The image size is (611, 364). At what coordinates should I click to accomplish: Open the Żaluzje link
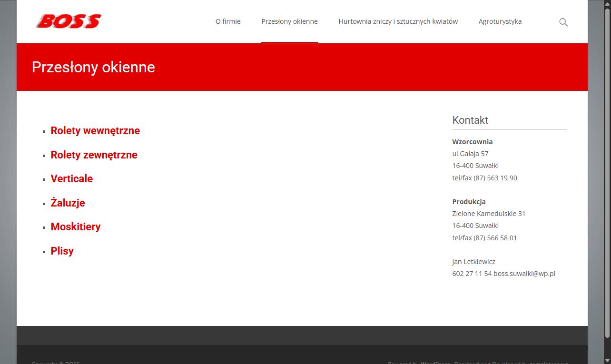click(x=68, y=203)
